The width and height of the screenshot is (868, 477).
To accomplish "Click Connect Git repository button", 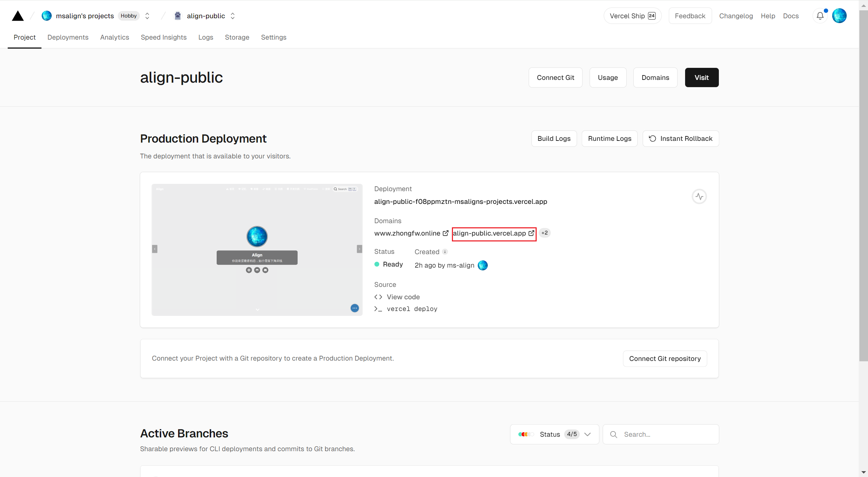I will [x=665, y=359].
